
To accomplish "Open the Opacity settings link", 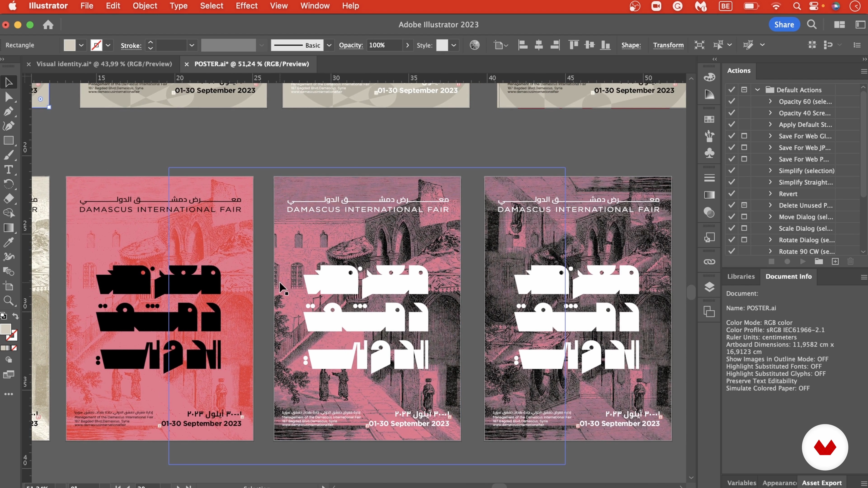I will (351, 45).
